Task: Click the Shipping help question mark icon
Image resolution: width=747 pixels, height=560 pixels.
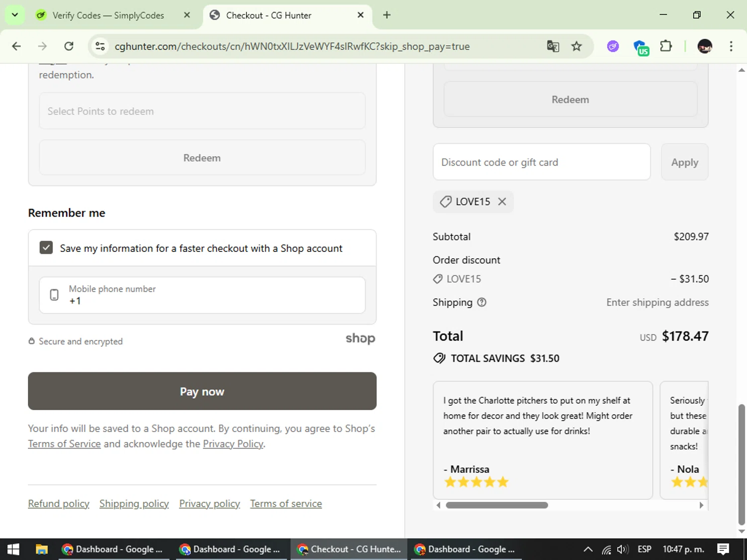Action: click(482, 302)
